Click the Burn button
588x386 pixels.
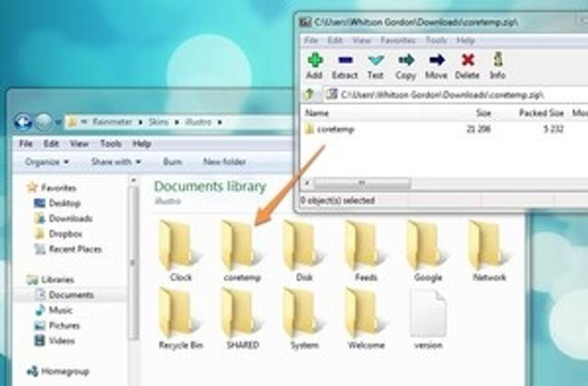click(x=173, y=162)
